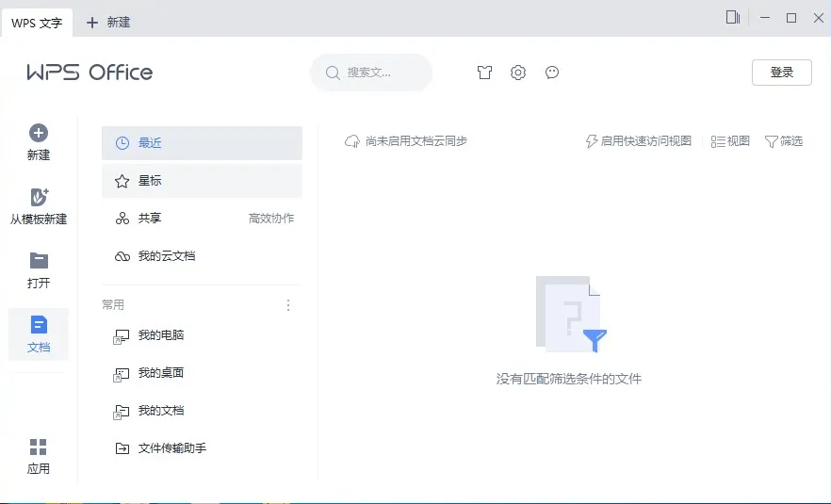Click the feedback chat bubble icon
The width and height of the screenshot is (831, 504).
[552, 73]
